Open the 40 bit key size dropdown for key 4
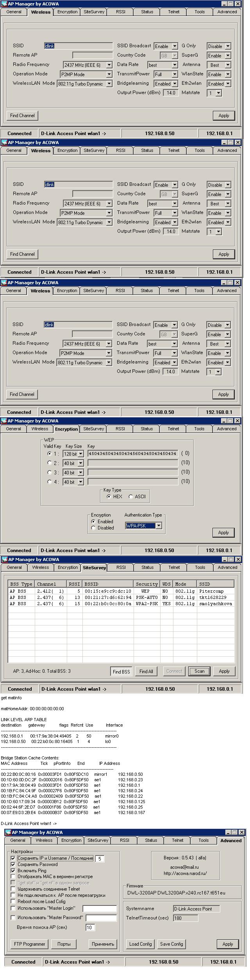Viewport: 250px width, 980px height. click(80, 482)
